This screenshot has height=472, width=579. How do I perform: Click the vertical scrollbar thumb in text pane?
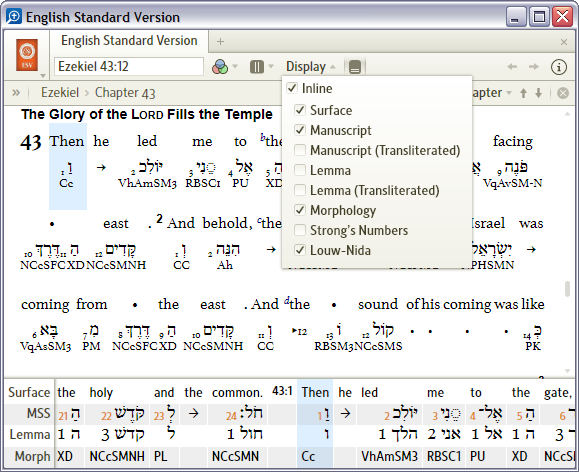click(x=567, y=289)
